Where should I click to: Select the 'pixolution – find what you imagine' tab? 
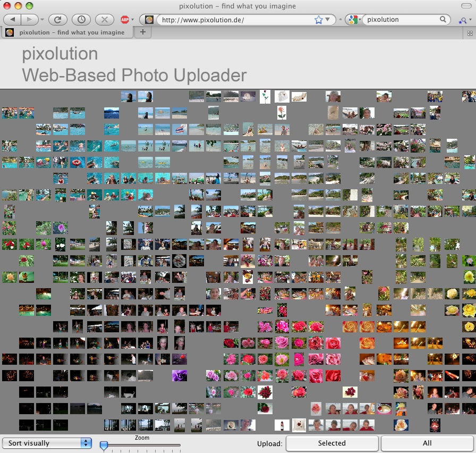point(67,32)
